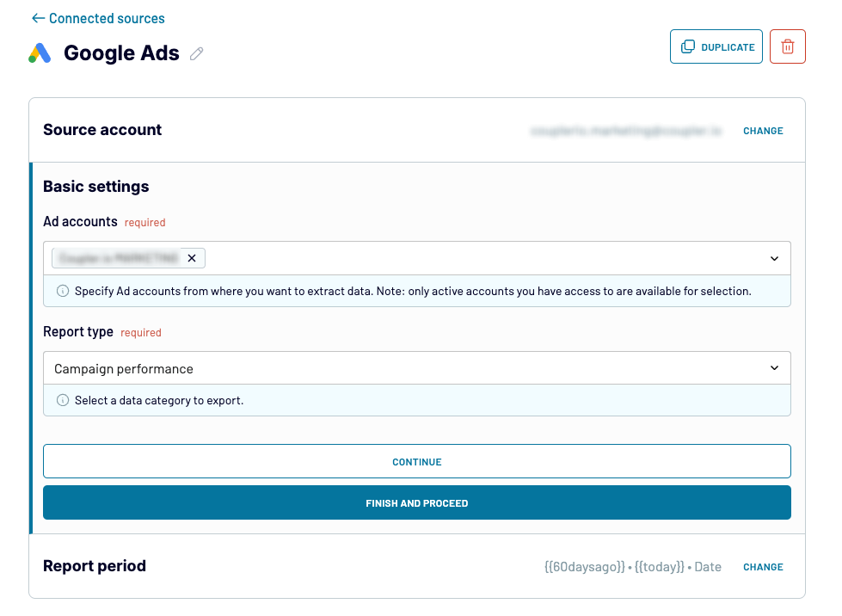Click the Report period heading

(x=95, y=566)
